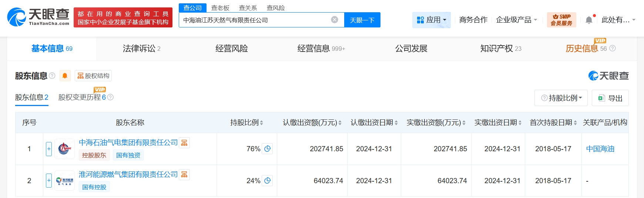644x198 pixels.
Task: Open pie chart icon beside 76% shareholding
Action: click(x=267, y=149)
